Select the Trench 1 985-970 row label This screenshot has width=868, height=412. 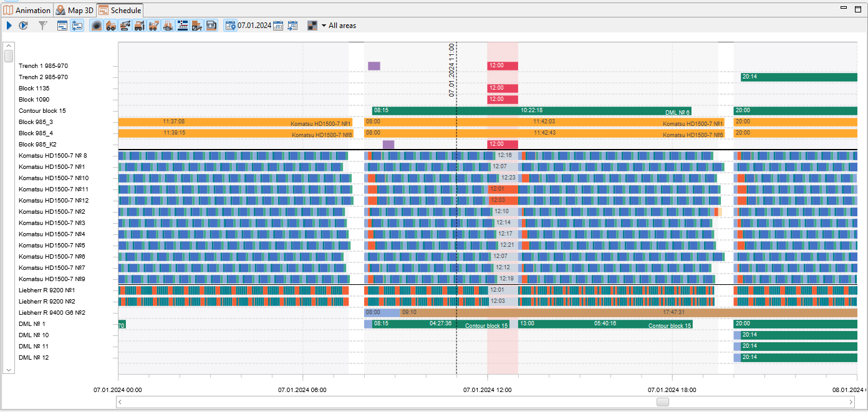tap(43, 66)
